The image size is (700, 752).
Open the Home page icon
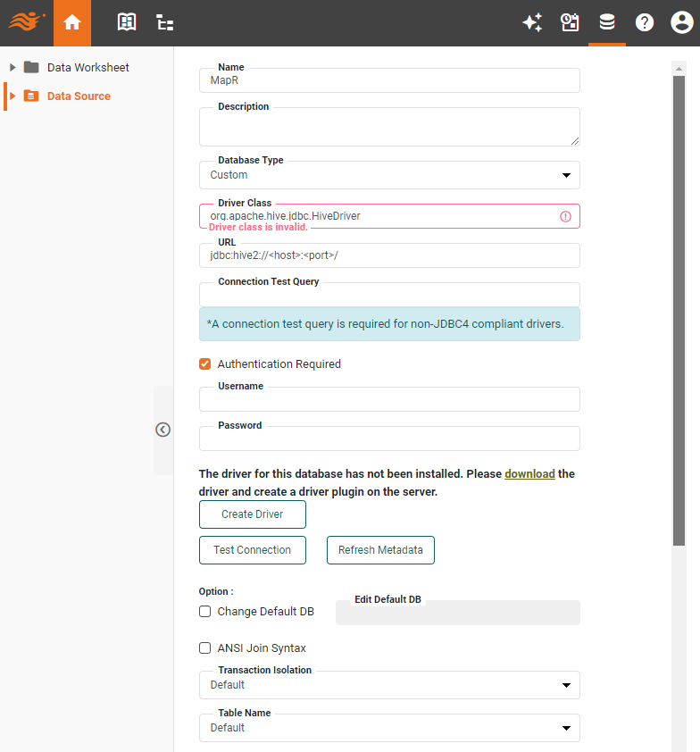(x=72, y=22)
